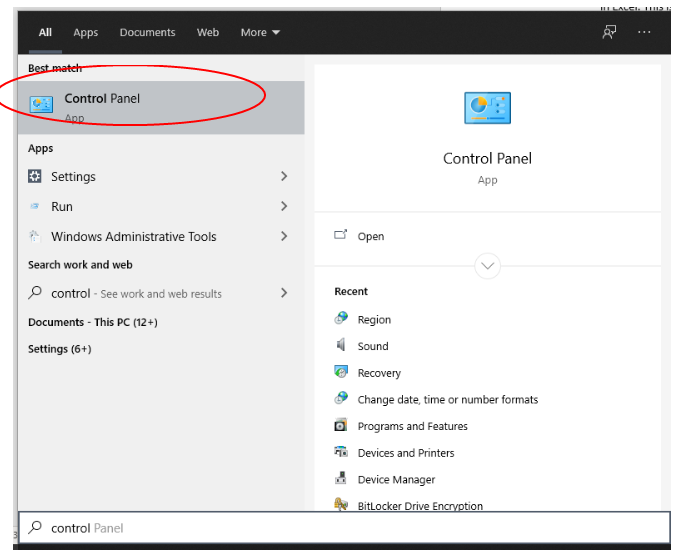Collapse details with the circular chevron

pyautogui.click(x=488, y=266)
